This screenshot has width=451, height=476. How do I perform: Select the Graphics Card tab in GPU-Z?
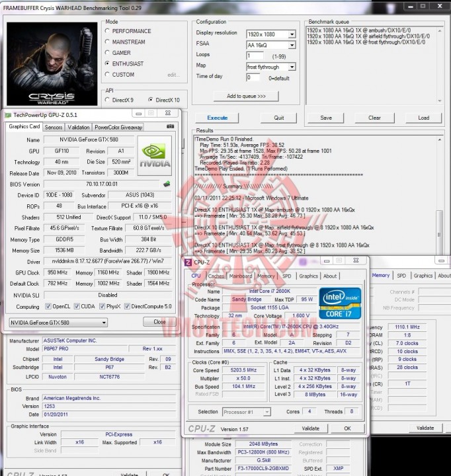24,126
